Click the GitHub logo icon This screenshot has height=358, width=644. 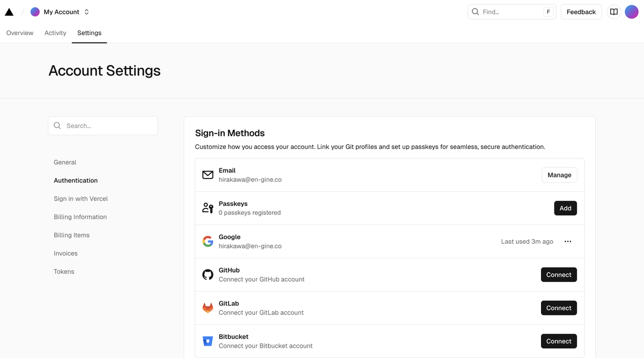coord(208,275)
